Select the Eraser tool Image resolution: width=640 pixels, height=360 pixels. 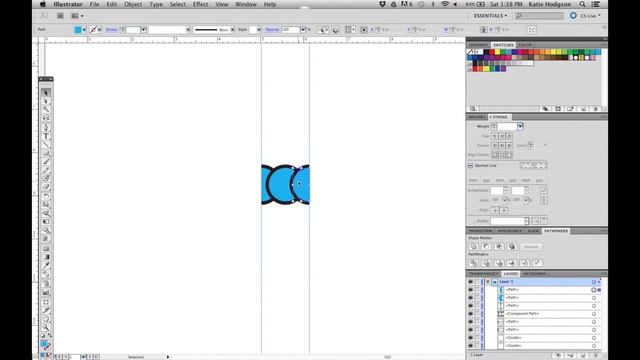tap(46, 187)
